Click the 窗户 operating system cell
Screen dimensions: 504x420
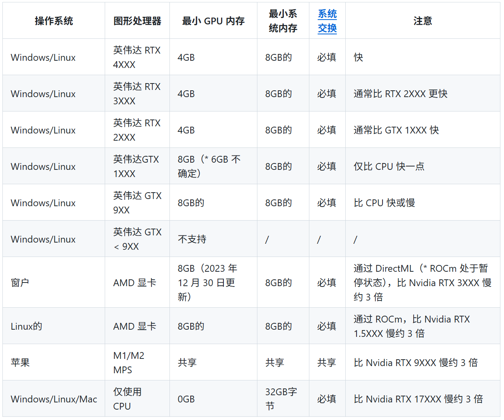(x=20, y=283)
